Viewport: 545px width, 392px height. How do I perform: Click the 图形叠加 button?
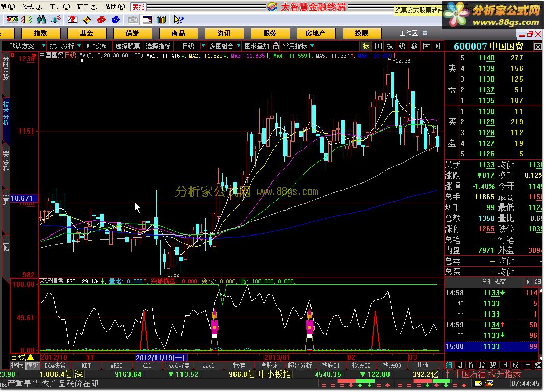click(x=257, y=46)
